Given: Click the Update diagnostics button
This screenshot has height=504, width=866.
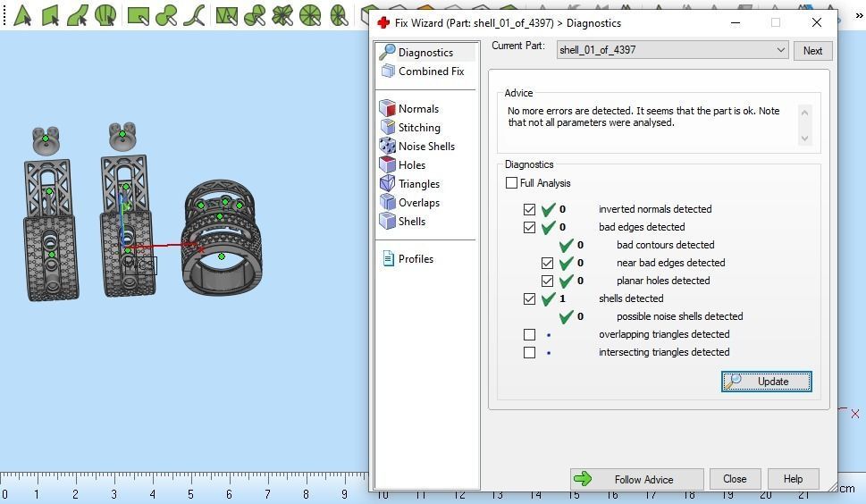Looking at the screenshot, I should (767, 382).
